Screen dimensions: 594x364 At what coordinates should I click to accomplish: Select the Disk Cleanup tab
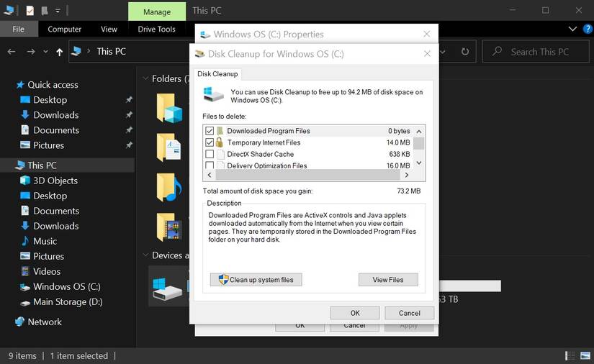pyautogui.click(x=217, y=74)
